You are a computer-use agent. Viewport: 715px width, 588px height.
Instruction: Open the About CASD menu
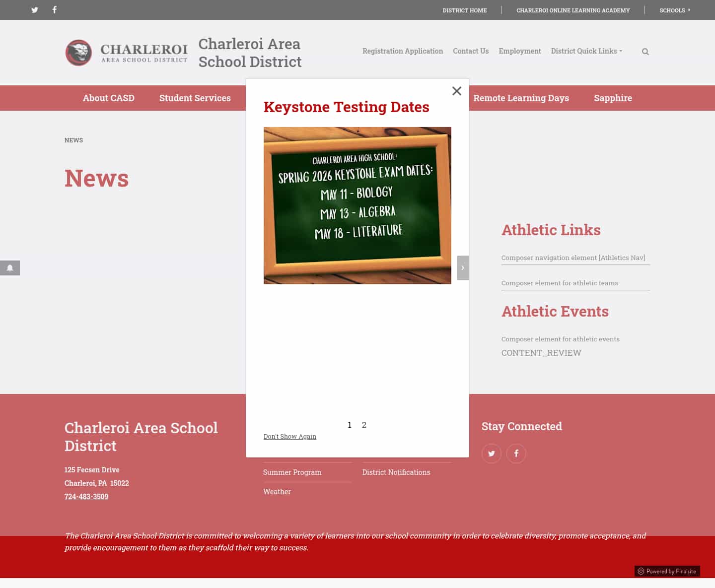coord(109,98)
